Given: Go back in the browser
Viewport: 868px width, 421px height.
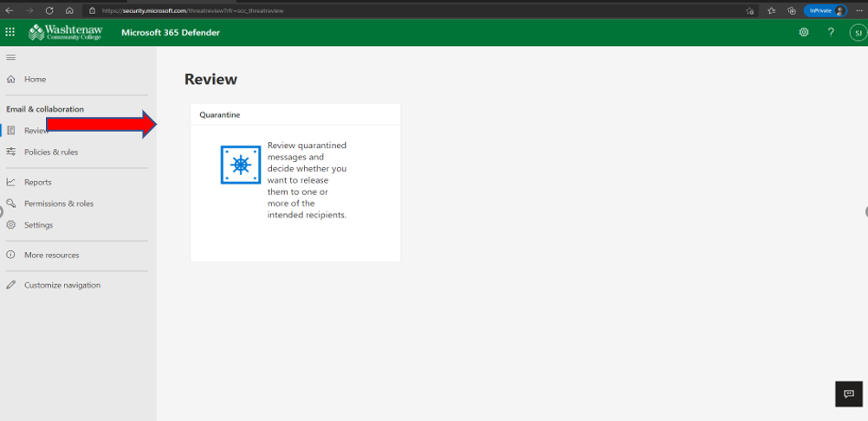Looking at the screenshot, I should [x=10, y=10].
